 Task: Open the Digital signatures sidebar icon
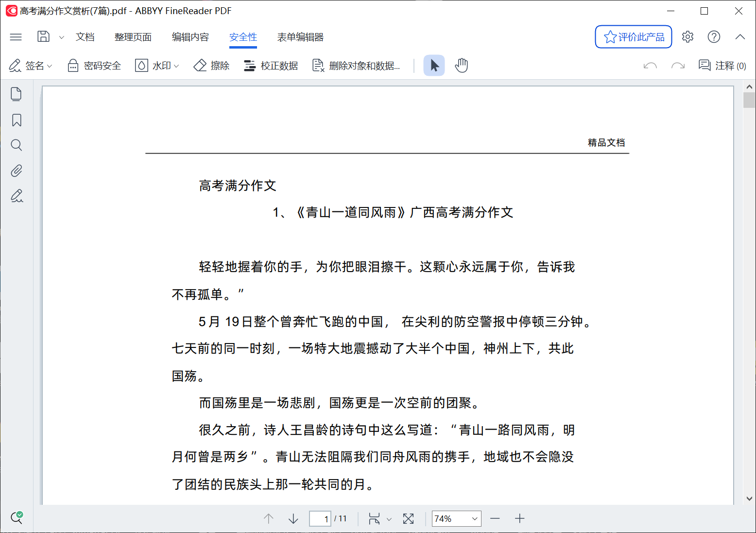coord(17,196)
